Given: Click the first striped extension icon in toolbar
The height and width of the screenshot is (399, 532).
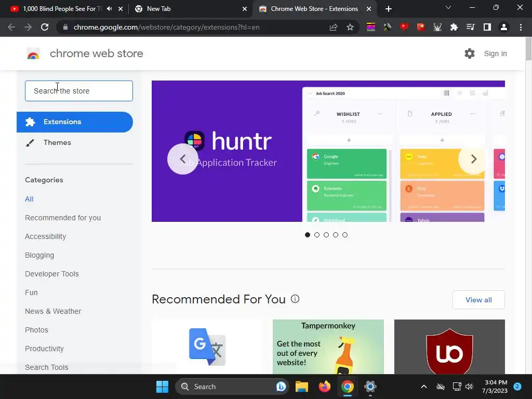Looking at the screenshot, I should 371,27.
